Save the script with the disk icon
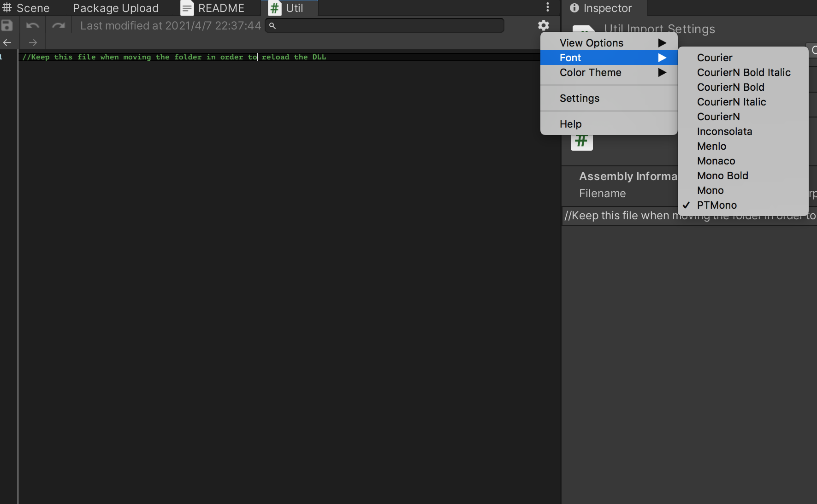This screenshot has height=504, width=817. (7, 25)
